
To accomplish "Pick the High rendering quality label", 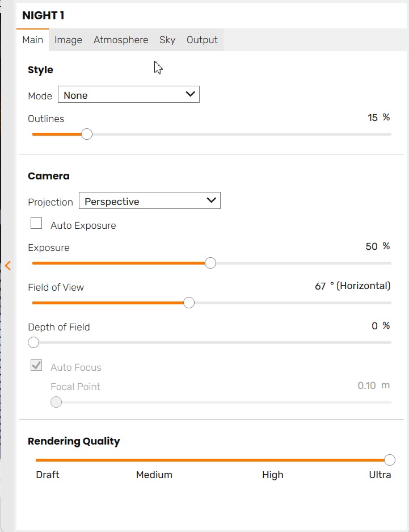I will point(273,475).
